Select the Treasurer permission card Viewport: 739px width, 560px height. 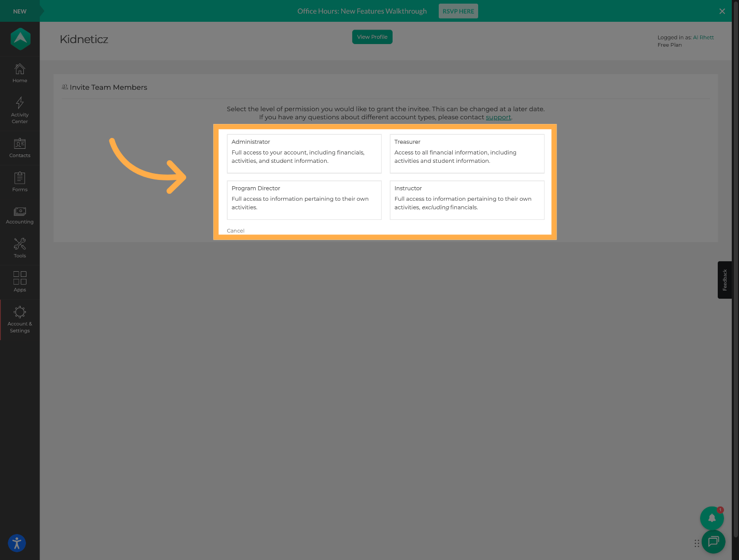click(x=467, y=153)
